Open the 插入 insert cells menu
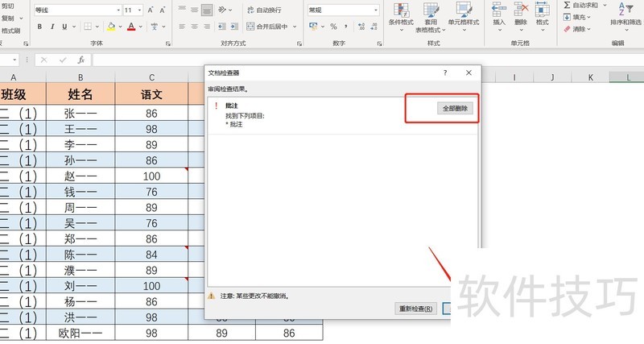 [x=499, y=17]
